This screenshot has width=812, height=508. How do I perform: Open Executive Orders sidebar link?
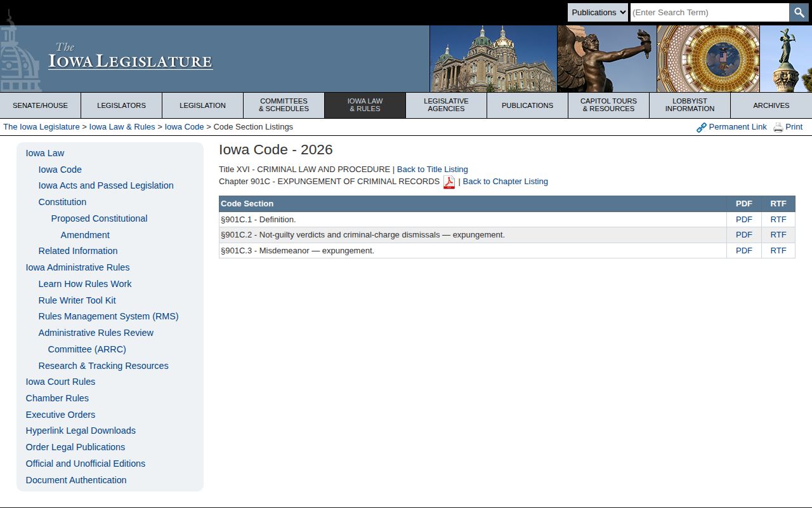click(60, 415)
